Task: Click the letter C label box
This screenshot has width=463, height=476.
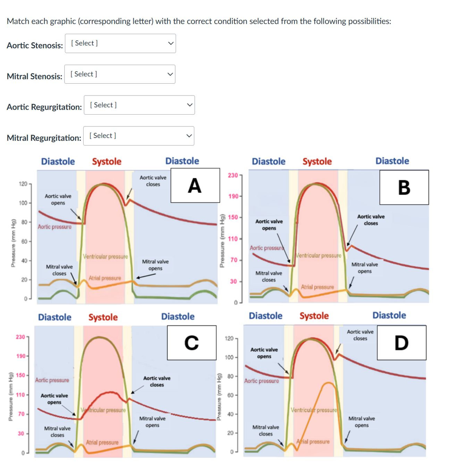Action: (192, 343)
